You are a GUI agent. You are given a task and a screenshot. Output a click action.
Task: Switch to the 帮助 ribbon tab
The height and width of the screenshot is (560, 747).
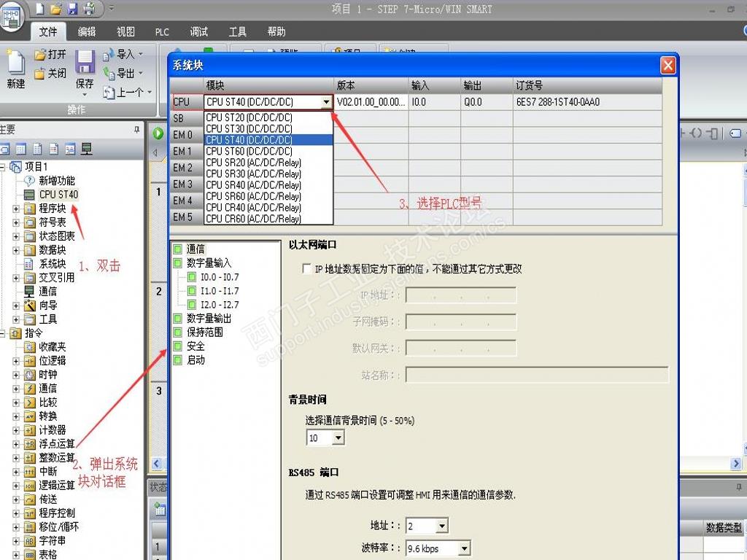click(276, 32)
